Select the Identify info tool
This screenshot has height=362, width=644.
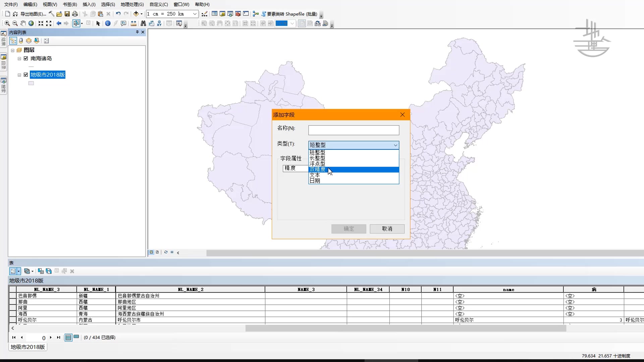tap(108, 23)
